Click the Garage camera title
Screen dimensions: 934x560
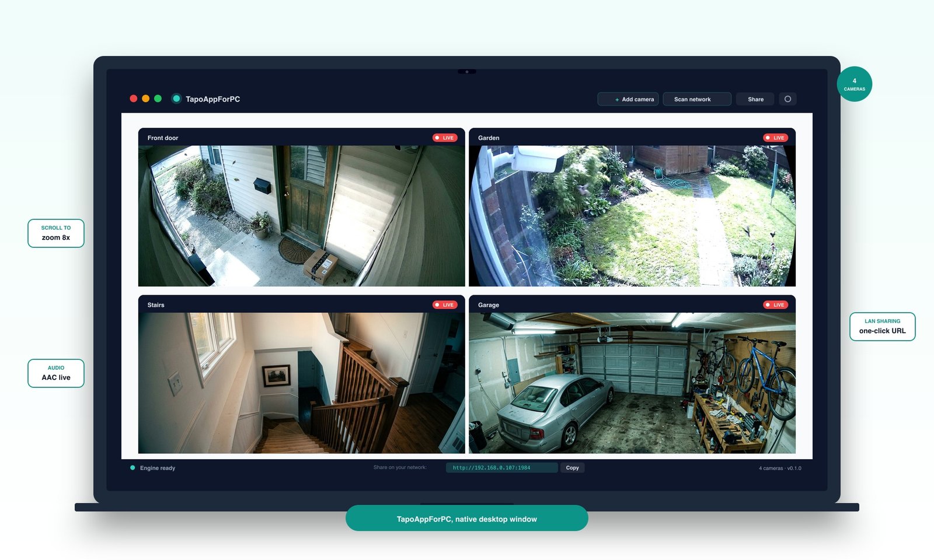(489, 305)
